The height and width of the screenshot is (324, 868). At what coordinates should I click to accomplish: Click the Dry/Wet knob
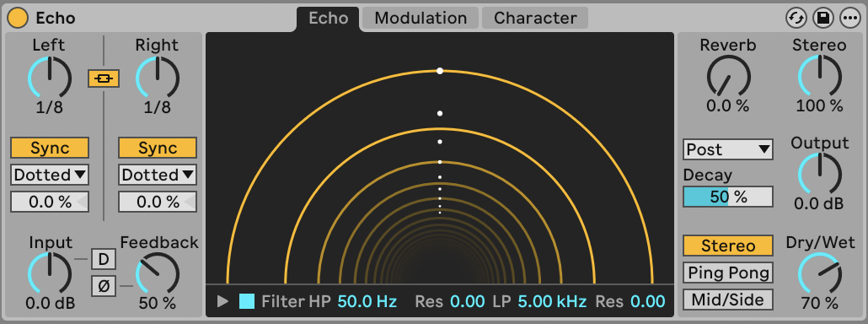pos(819,273)
